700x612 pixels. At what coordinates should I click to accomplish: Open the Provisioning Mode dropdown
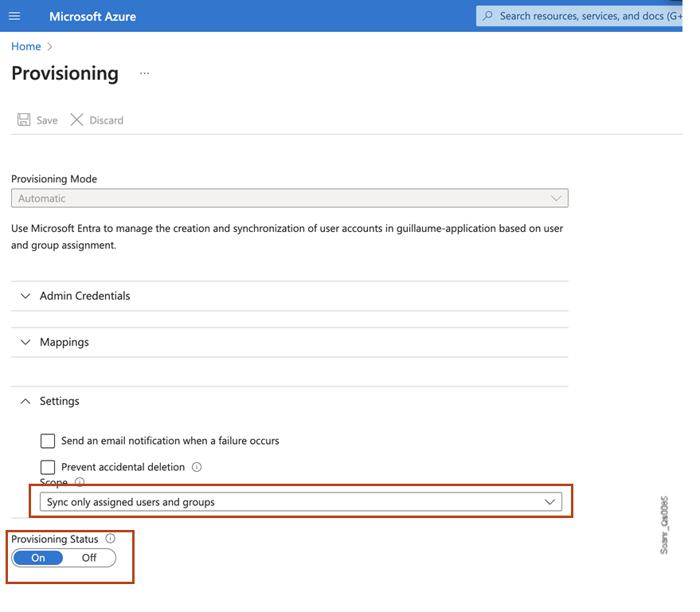pyautogui.click(x=558, y=198)
